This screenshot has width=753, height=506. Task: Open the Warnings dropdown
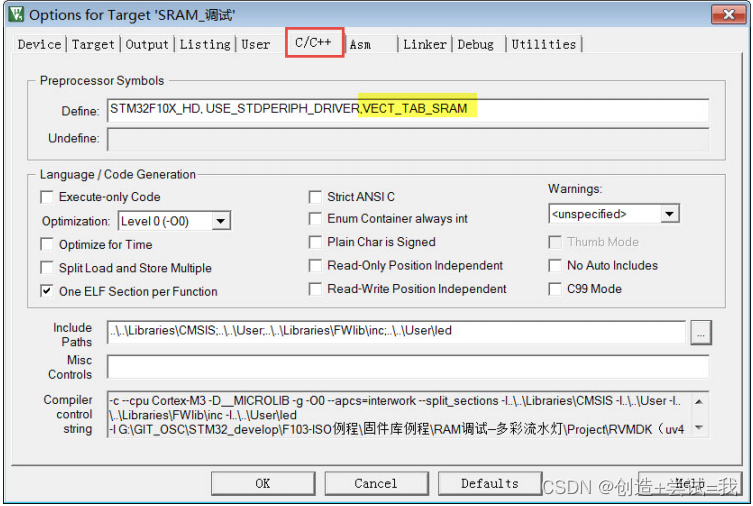pyautogui.click(x=669, y=214)
